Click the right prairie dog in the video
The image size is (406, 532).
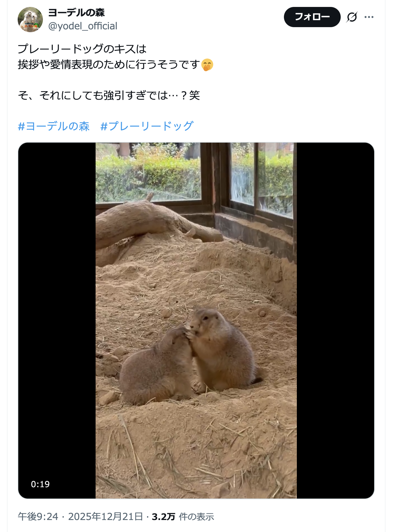coord(221,350)
